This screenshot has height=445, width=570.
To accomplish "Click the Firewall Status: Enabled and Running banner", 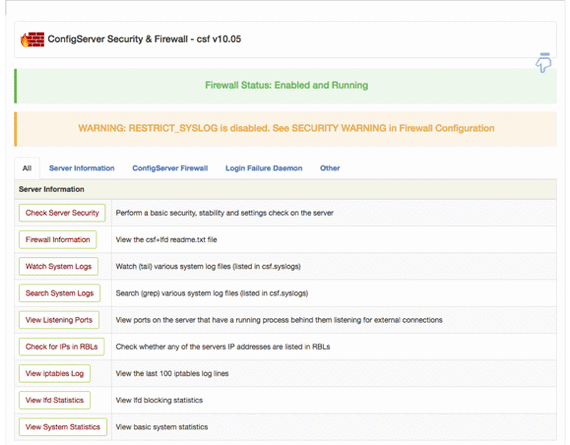I will click(286, 86).
